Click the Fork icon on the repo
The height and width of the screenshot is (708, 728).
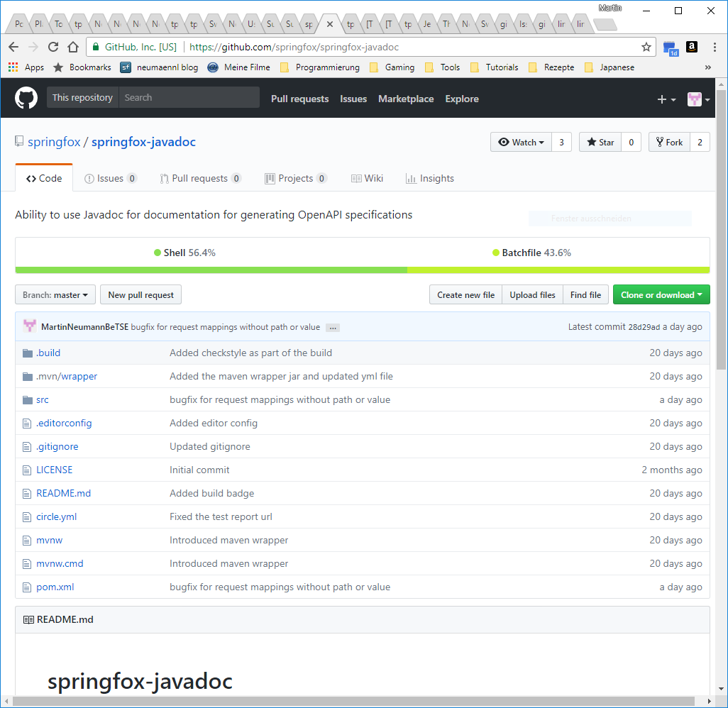click(658, 141)
